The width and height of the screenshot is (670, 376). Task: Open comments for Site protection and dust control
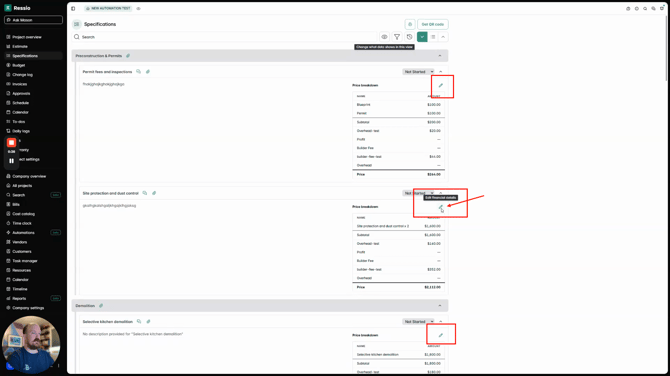click(x=145, y=193)
